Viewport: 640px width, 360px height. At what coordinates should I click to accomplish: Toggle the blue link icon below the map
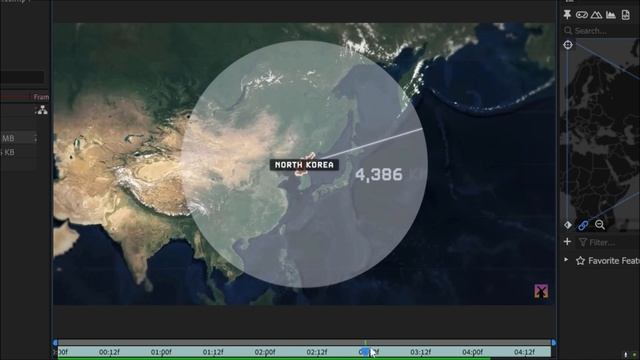(583, 225)
